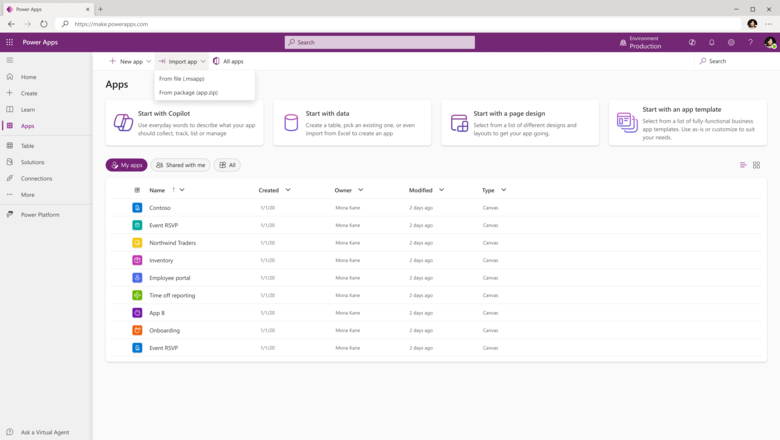
Task: Open the app launcher waffle icon
Action: click(x=9, y=42)
